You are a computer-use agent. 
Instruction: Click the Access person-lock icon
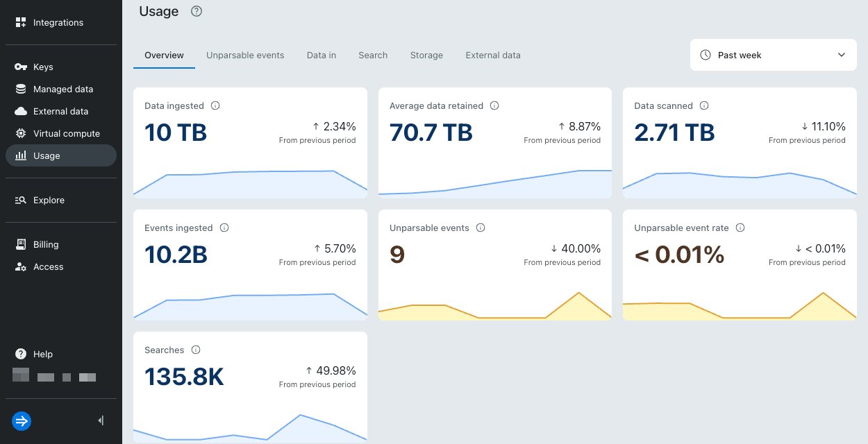[21, 266]
